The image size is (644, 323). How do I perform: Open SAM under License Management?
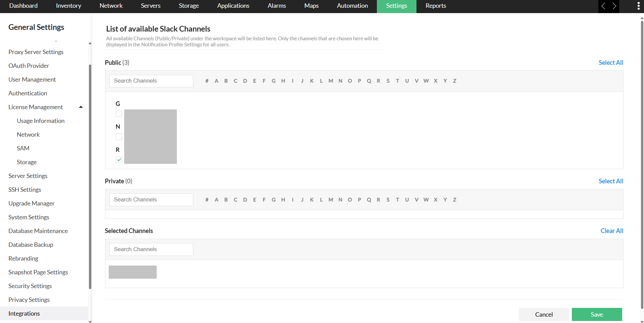click(x=23, y=148)
